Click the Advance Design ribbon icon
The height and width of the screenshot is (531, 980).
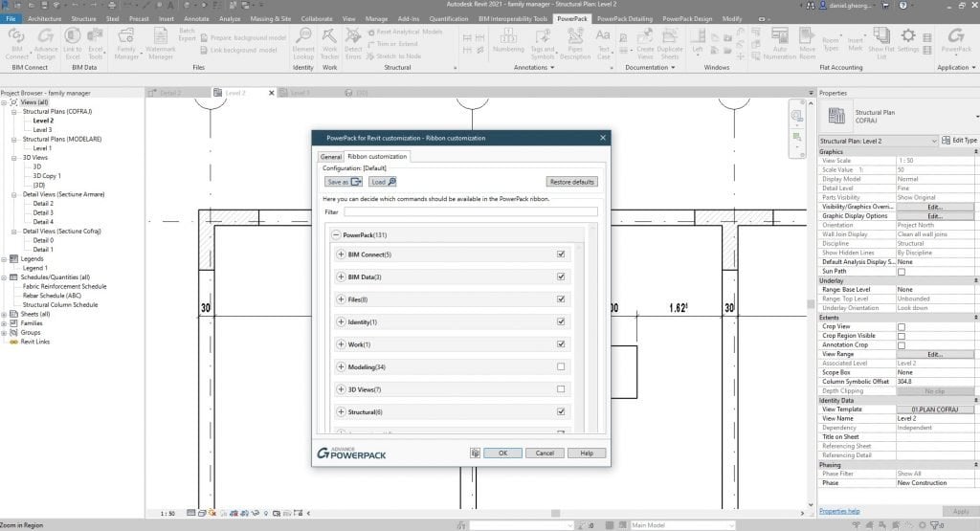[46, 42]
